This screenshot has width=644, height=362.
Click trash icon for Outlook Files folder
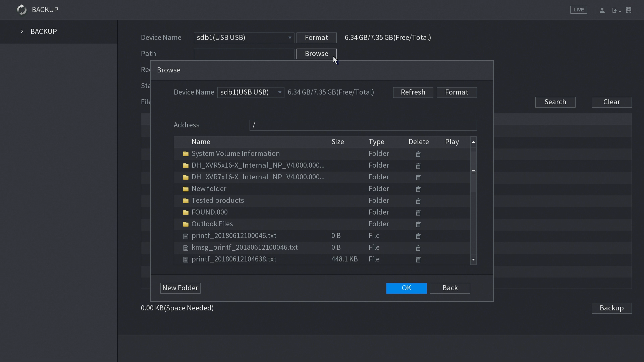[418, 225]
